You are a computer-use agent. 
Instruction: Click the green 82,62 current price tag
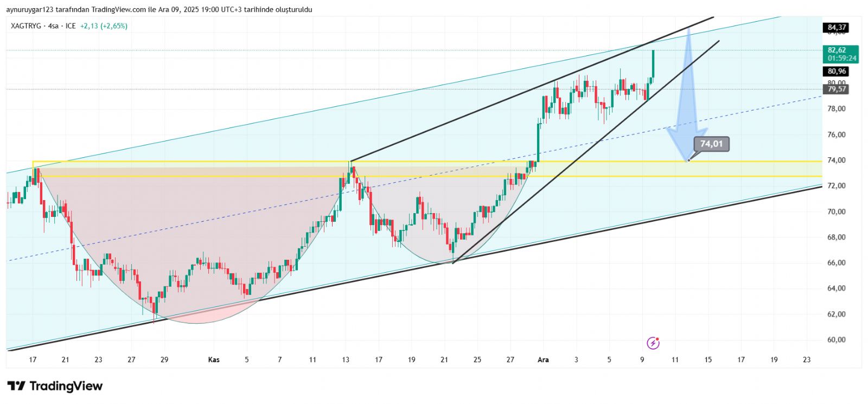[x=840, y=54]
